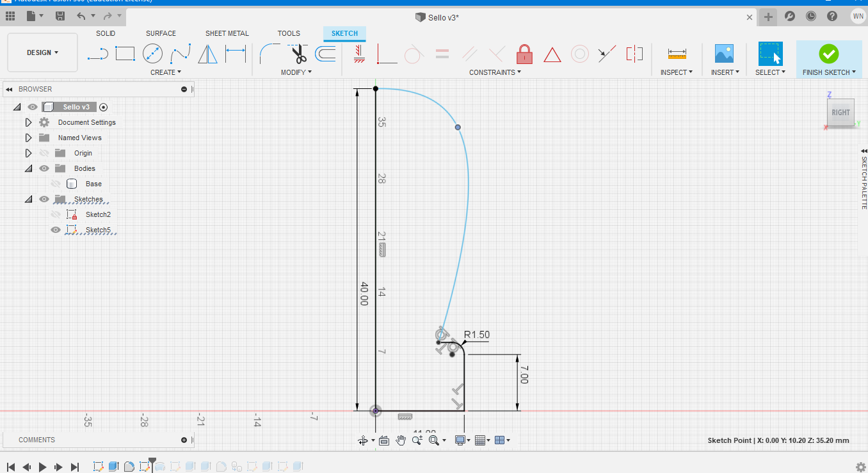Show the hidden Base body
Screen dimensions: 868x473
tap(56, 184)
